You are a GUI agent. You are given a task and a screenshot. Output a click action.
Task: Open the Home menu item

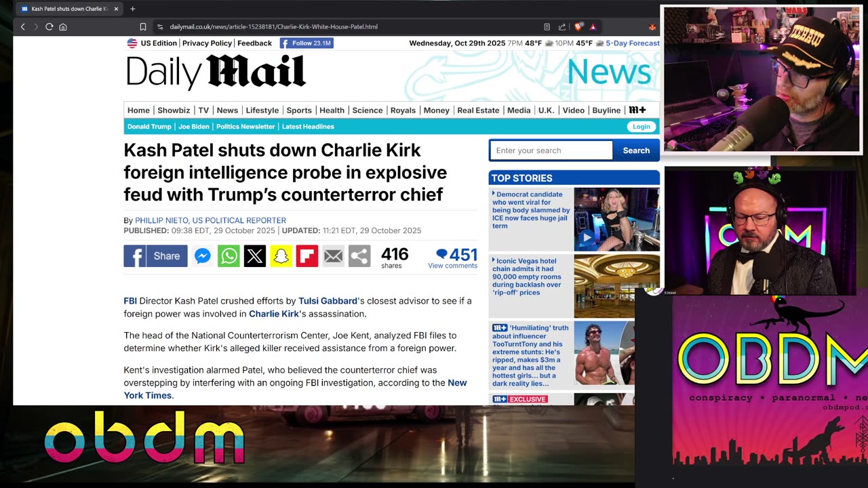click(138, 110)
